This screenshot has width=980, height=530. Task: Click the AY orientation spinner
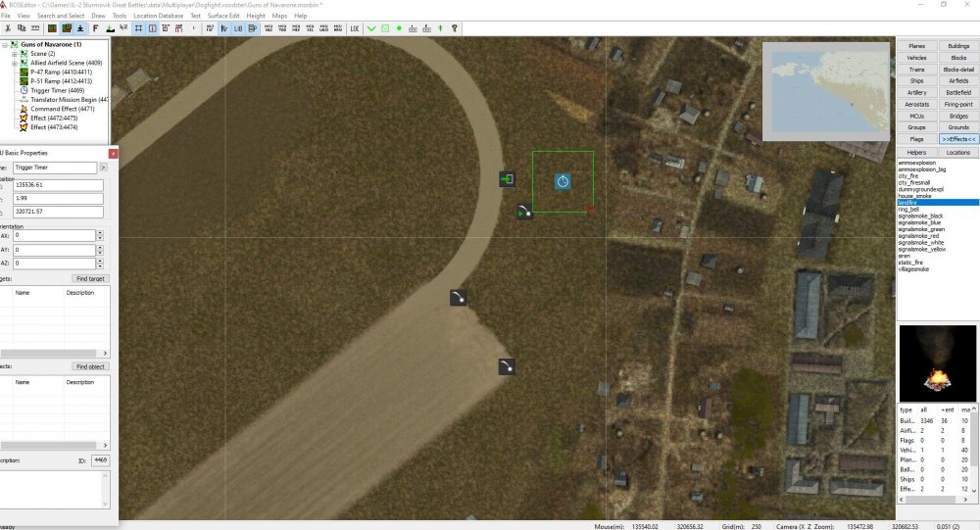tap(99, 250)
